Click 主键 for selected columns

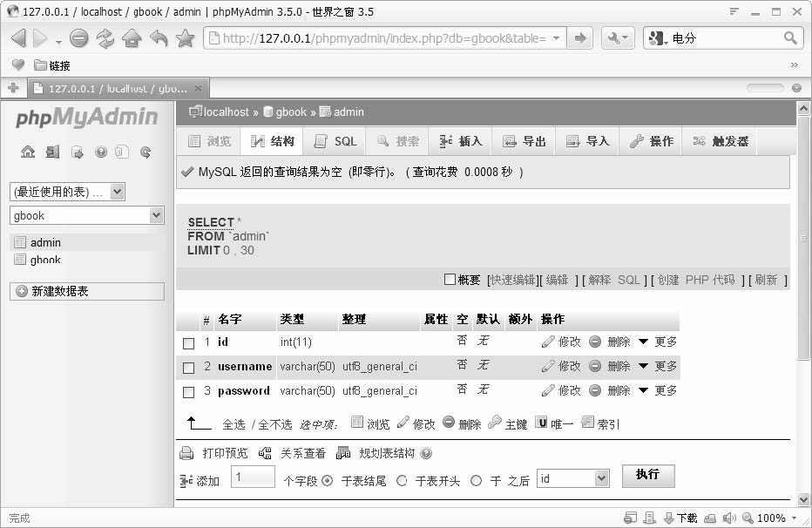click(x=507, y=423)
